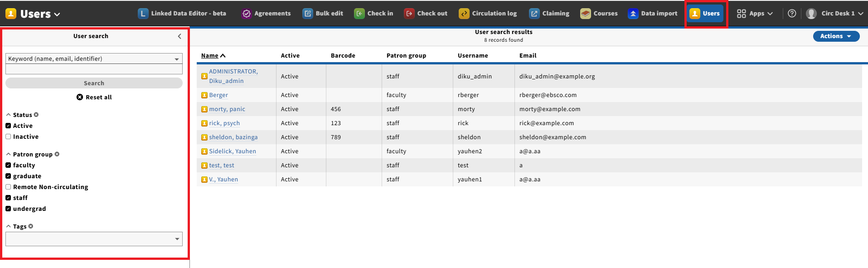Expand the Actions dropdown button
This screenshot has width=868, height=268.
(836, 36)
